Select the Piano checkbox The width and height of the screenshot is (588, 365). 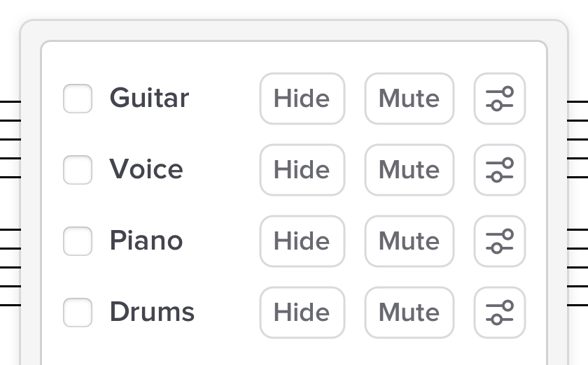click(78, 241)
